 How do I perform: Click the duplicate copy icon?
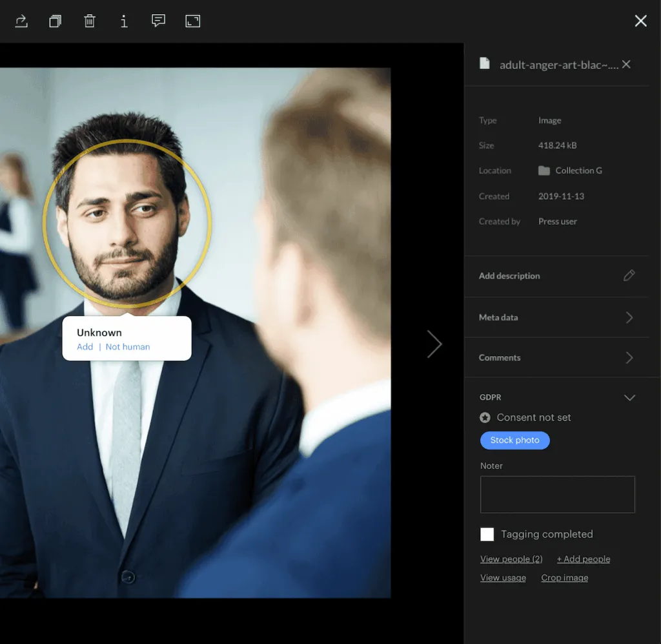tap(56, 21)
